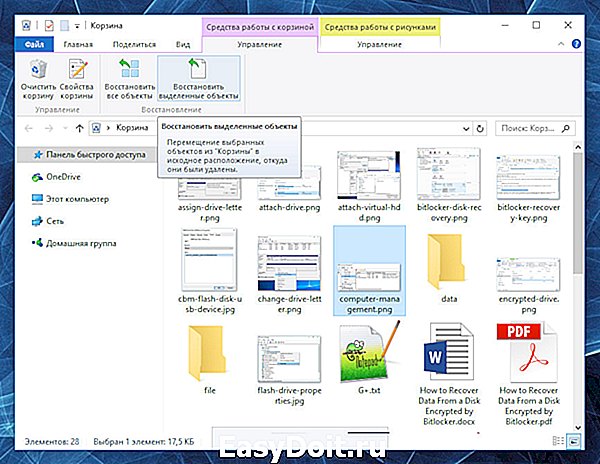600x464 pixels.
Task: Click the search magnifier icon
Action: (x=566, y=129)
